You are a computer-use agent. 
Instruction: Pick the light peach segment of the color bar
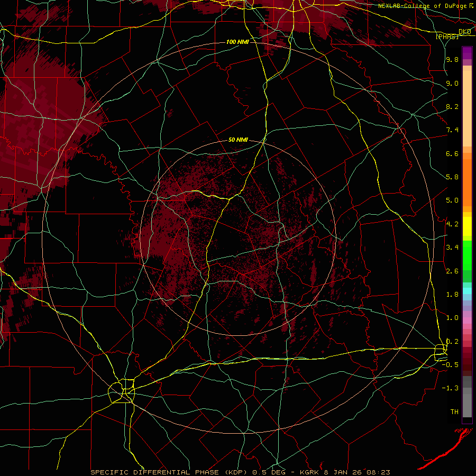pos(467,108)
